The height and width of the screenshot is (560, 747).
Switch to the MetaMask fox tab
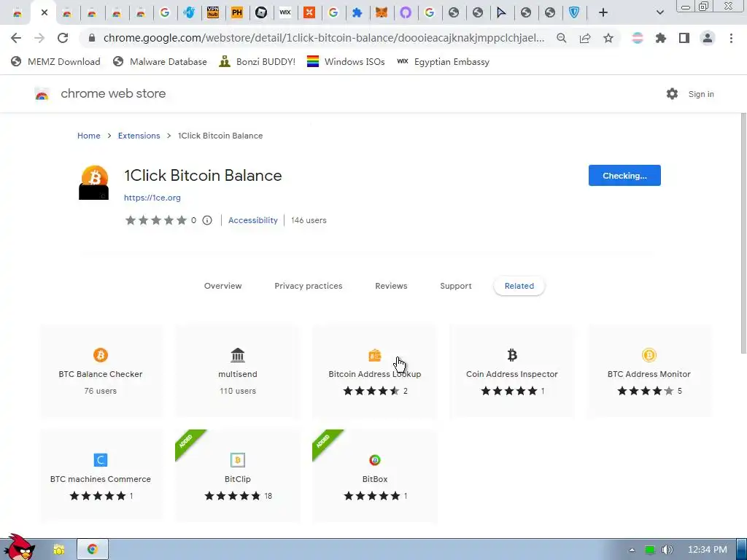click(381, 13)
